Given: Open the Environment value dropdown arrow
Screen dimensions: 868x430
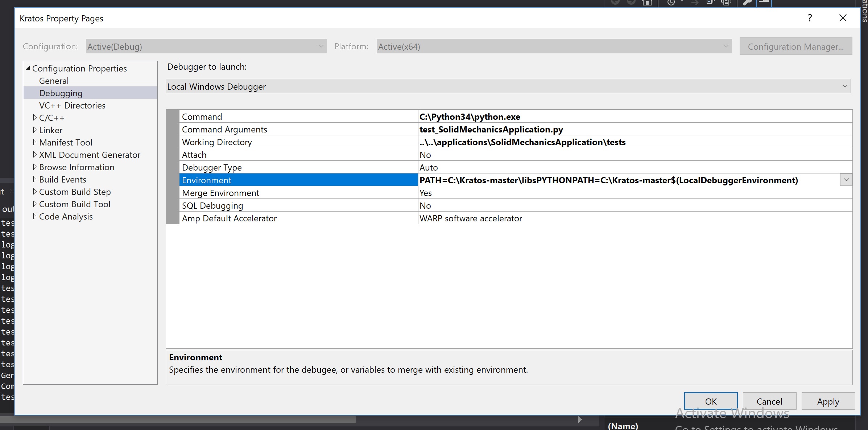Looking at the screenshot, I should point(847,180).
